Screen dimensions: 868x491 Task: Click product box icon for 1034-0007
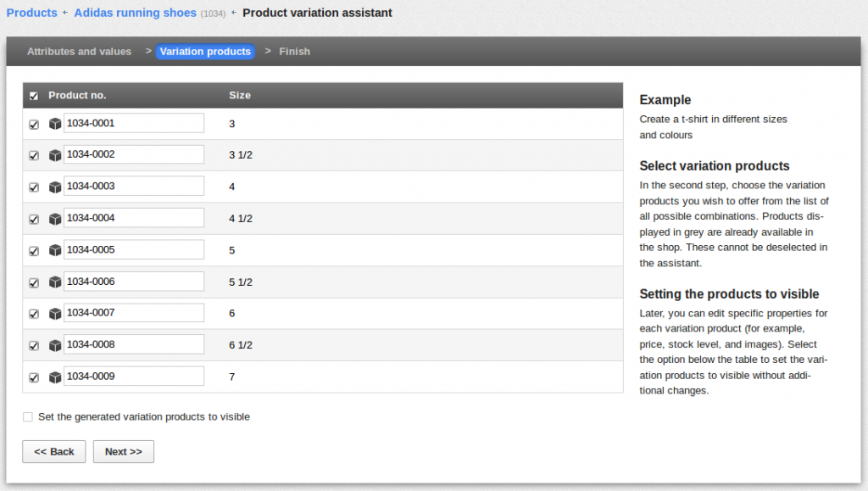click(x=55, y=314)
